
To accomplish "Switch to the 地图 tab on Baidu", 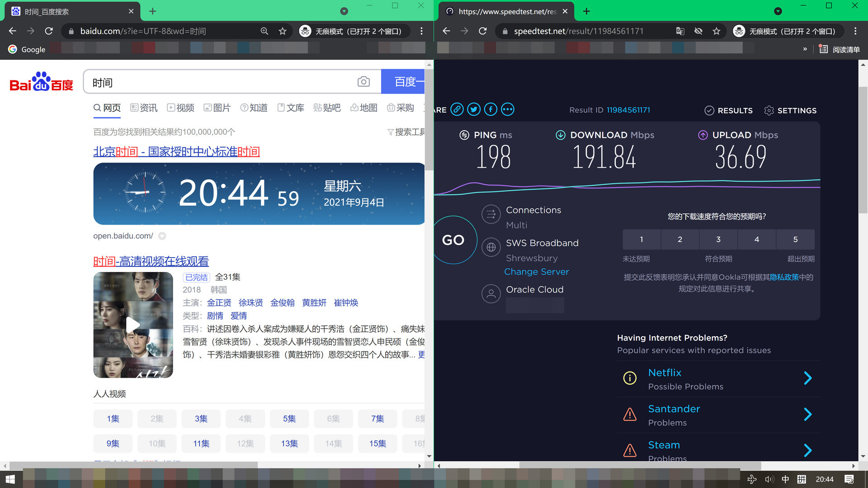I will tap(364, 108).
